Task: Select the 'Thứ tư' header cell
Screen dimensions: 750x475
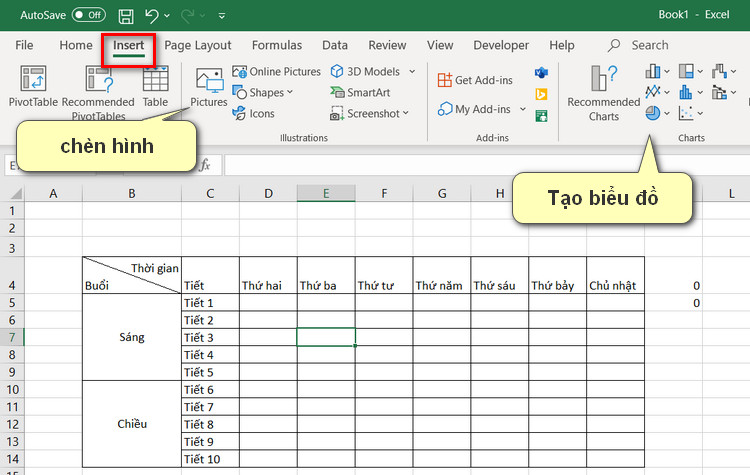Action: tap(384, 276)
